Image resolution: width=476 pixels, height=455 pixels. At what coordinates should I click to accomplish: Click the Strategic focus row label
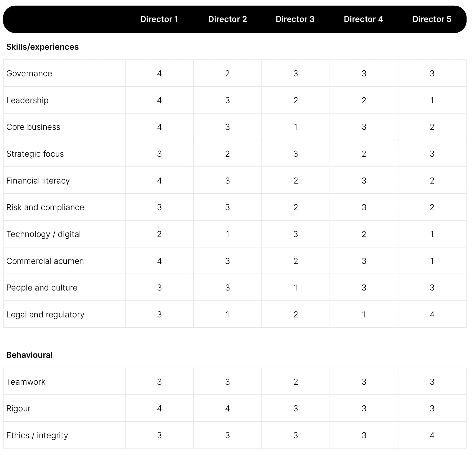tap(35, 154)
